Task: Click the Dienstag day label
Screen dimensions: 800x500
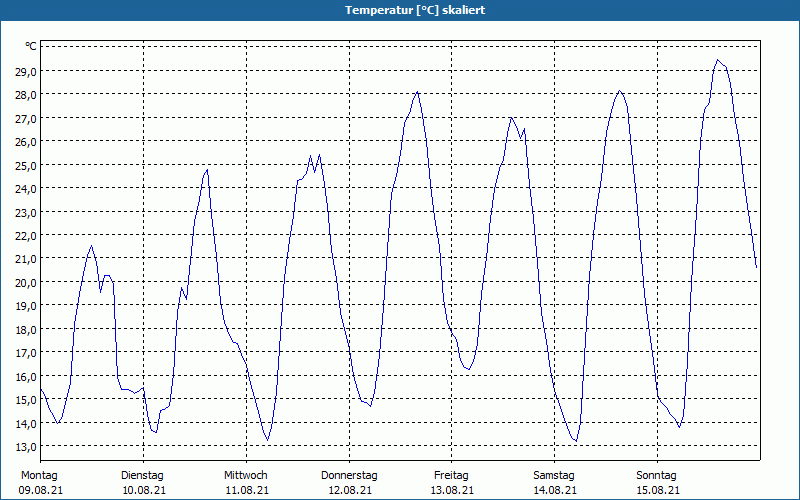Action: click(142, 475)
